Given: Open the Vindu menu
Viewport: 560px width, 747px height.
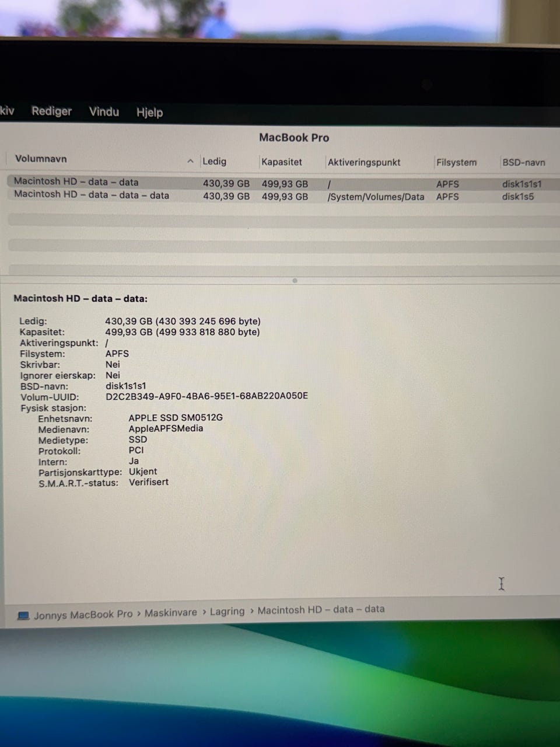Looking at the screenshot, I should point(104,111).
